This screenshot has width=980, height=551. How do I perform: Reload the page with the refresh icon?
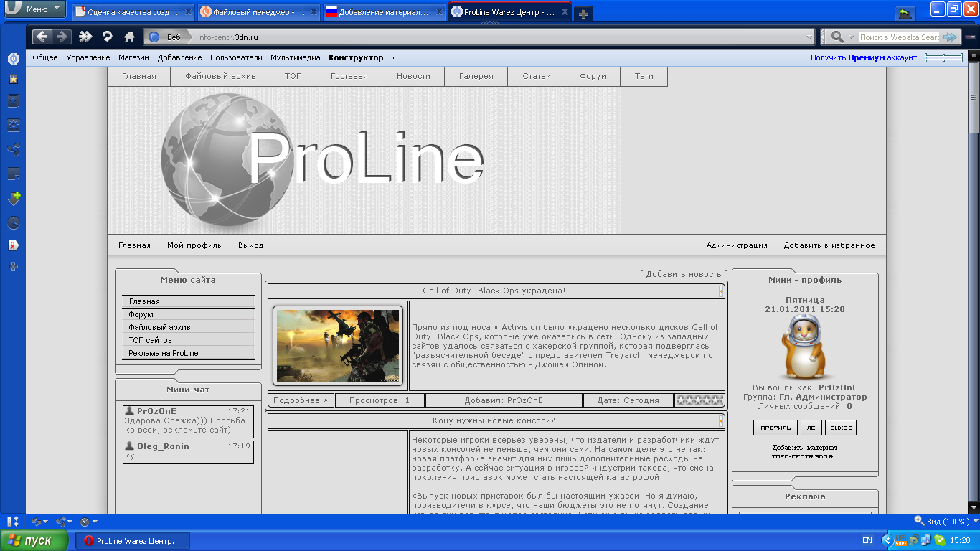pos(108,37)
